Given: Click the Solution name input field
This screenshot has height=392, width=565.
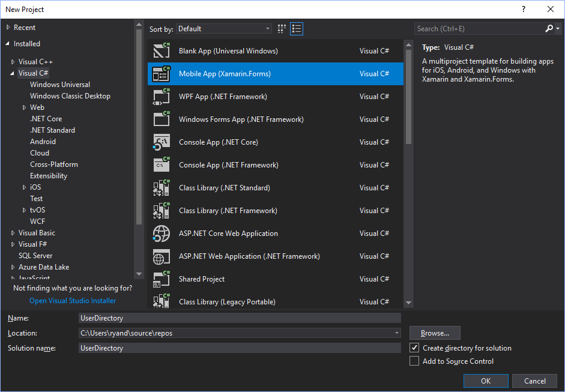Looking at the screenshot, I should [x=240, y=348].
